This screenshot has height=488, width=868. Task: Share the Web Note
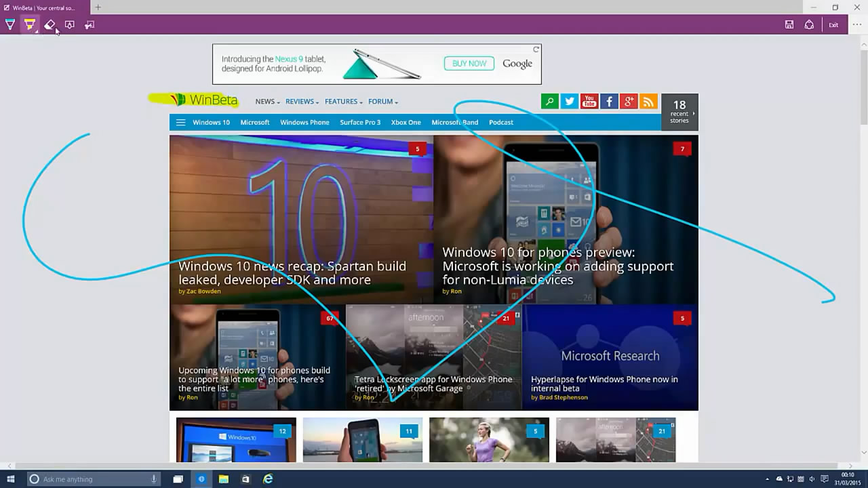tap(809, 24)
